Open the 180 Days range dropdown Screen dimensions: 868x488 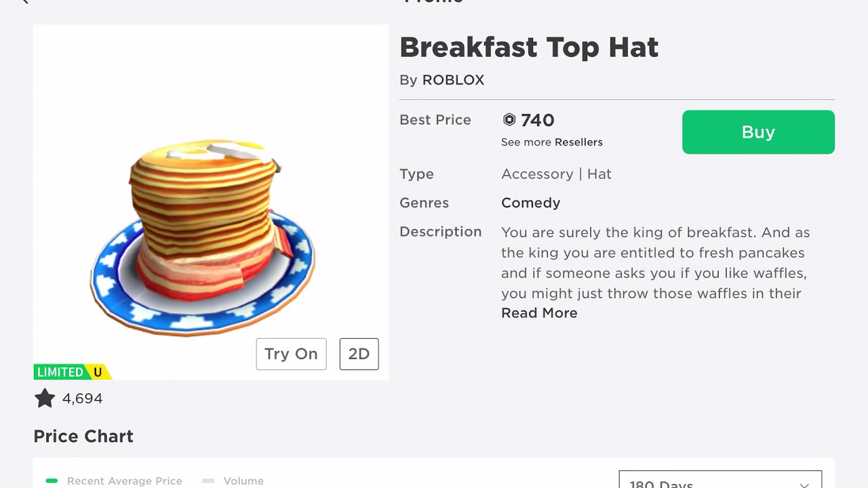click(x=719, y=480)
